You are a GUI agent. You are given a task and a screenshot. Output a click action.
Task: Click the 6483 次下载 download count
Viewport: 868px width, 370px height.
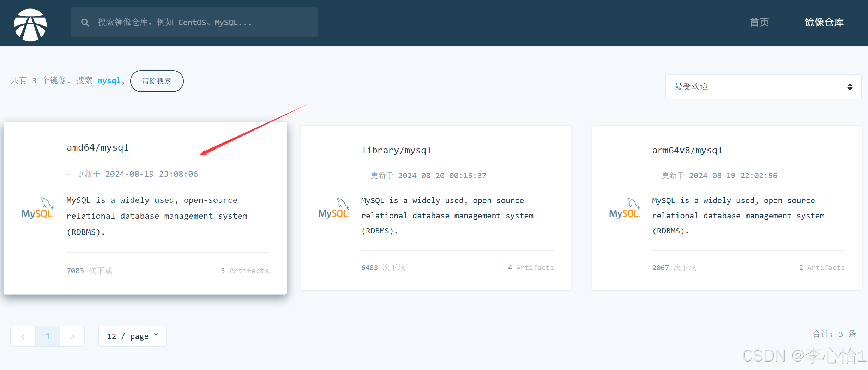[x=383, y=268]
